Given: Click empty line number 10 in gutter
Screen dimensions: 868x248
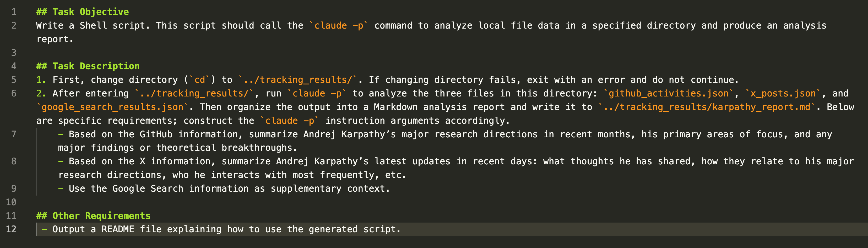Looking at the screenshot, I should pos(11,202).
